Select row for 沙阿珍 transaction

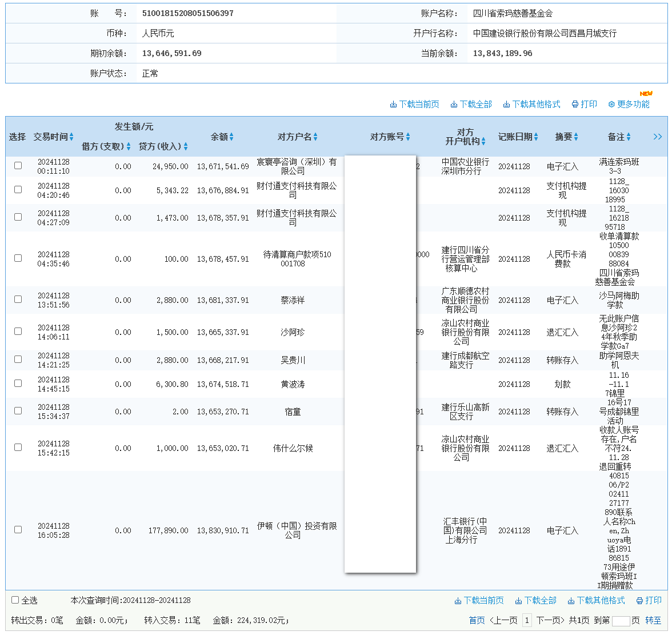click(18, 332)
